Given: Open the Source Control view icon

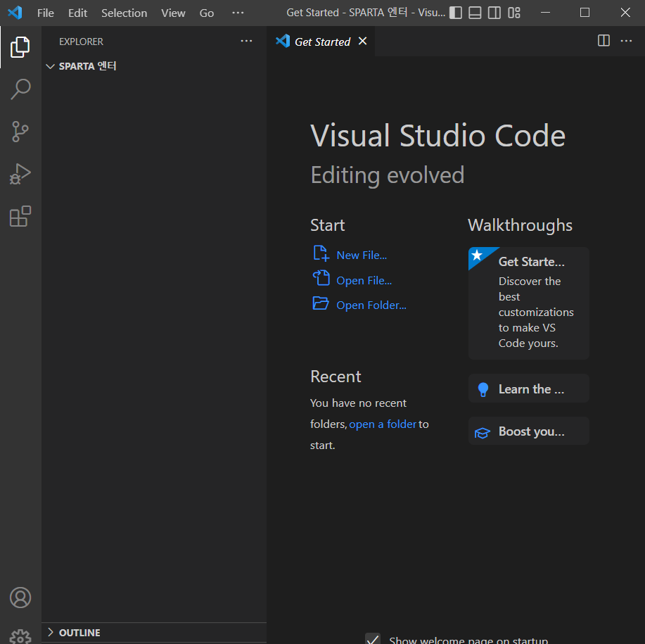Looking at the screenshot, I should click(20, 132).
